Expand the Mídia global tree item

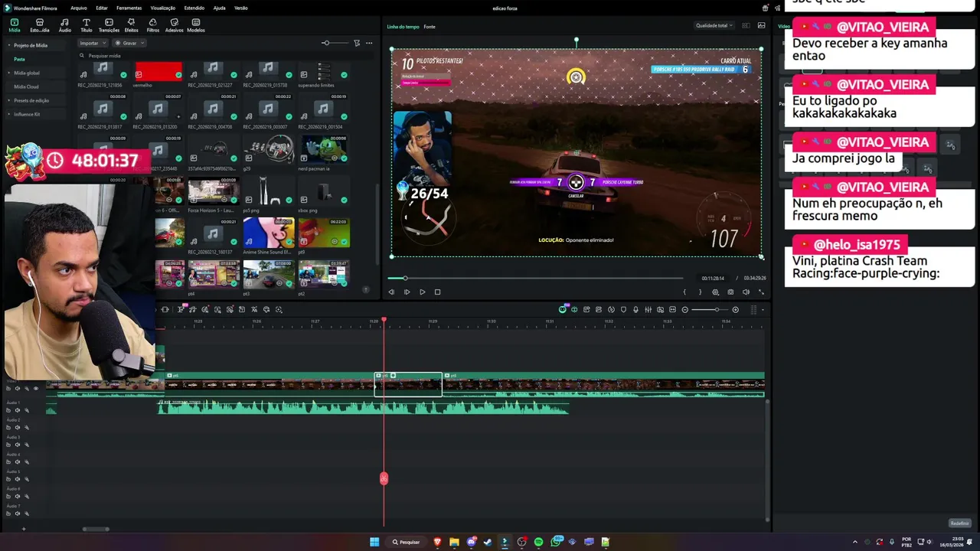pos(9,73)
